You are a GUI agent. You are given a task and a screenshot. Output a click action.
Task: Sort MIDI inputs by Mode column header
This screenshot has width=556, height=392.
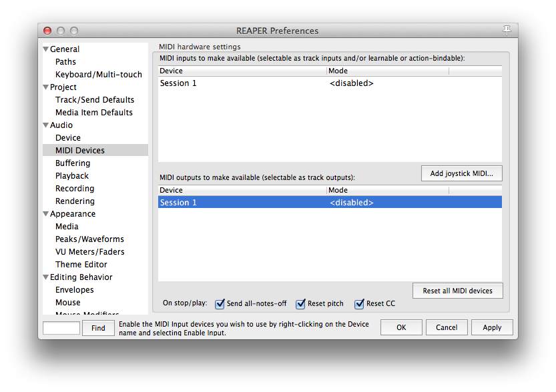click(388, 71)
